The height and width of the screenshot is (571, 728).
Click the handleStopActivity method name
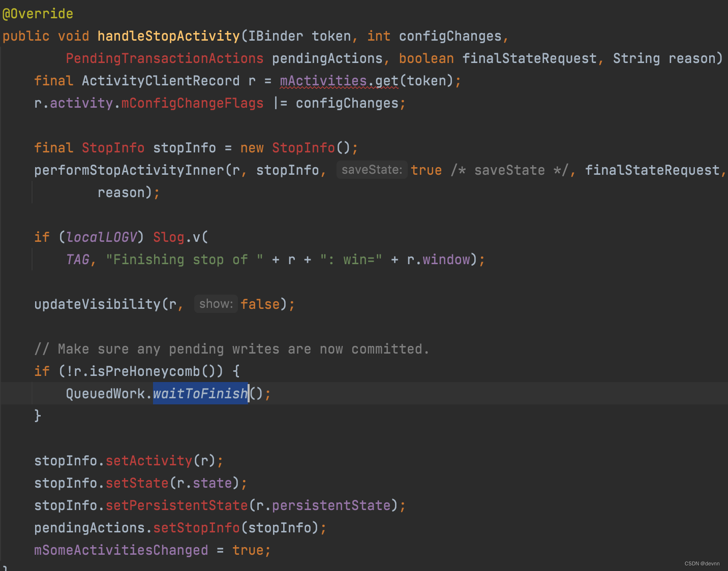pos(168,36)
